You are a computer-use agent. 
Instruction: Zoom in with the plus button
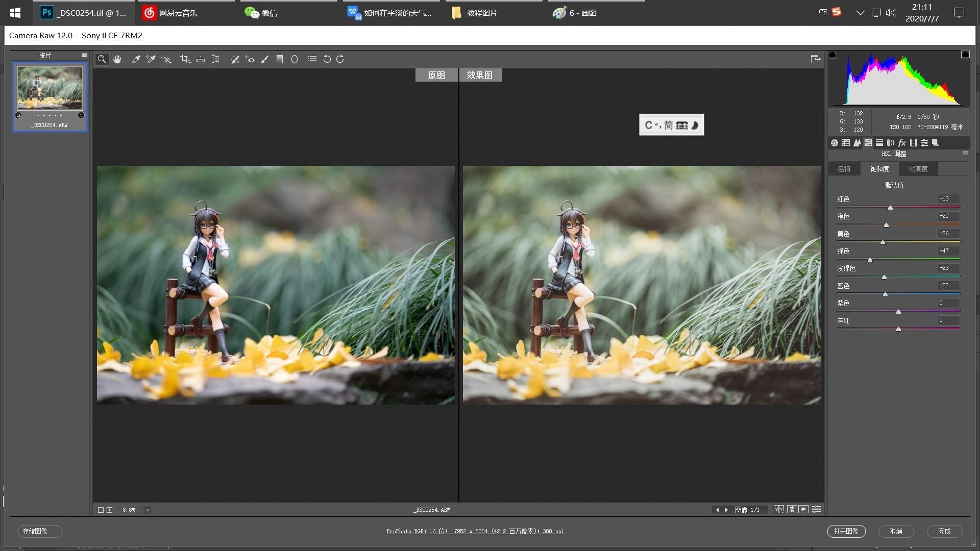pyautogui.click(x=109, y=510)
